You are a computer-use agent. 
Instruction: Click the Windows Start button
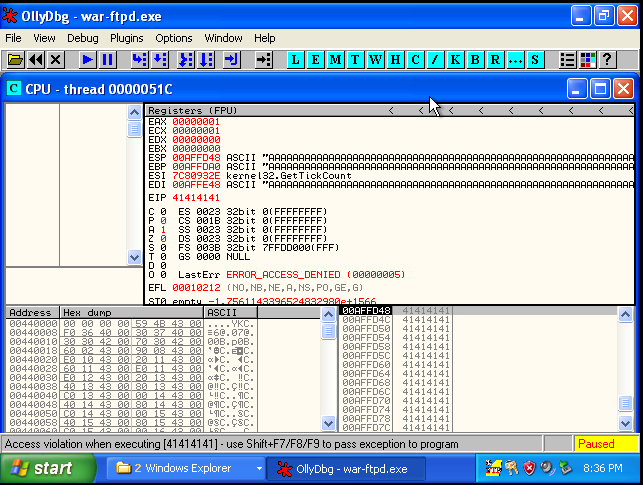point(48,468)
